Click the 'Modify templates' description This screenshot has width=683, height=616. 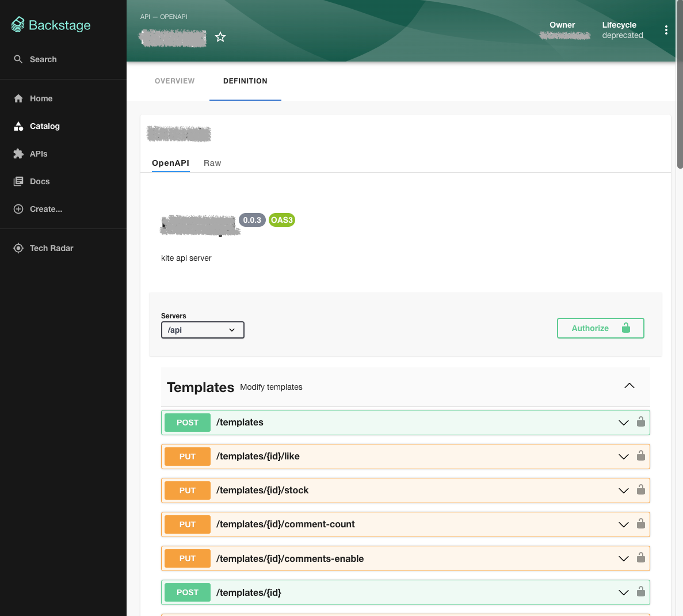pos(271,387)
